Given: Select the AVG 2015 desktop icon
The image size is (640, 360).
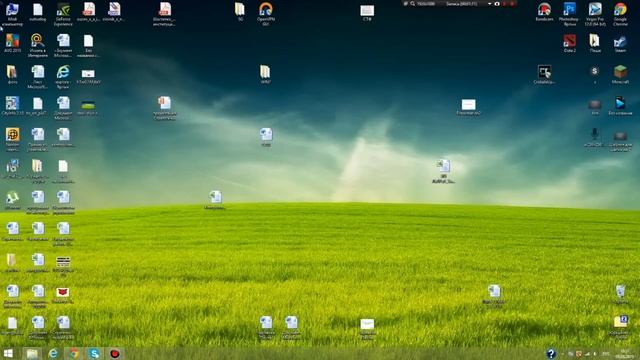Looking at the screenshot, I should point(12,43).
